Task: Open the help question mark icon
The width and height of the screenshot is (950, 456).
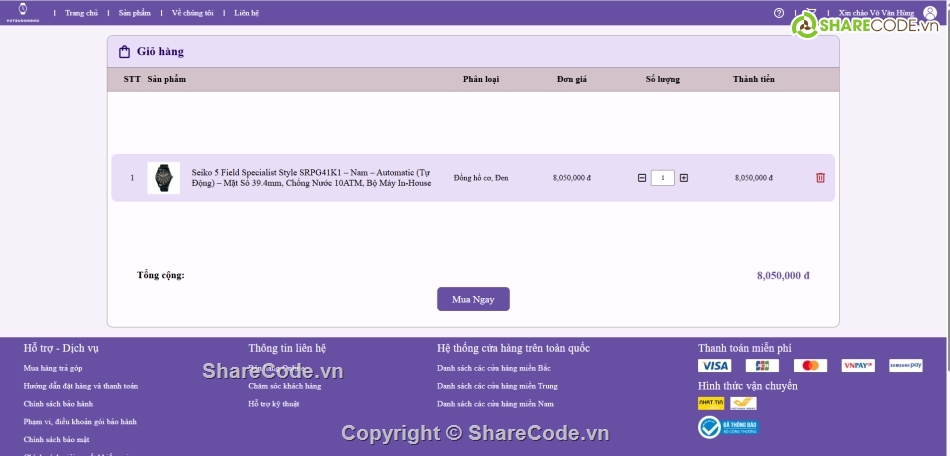Action: coord(779,13)
